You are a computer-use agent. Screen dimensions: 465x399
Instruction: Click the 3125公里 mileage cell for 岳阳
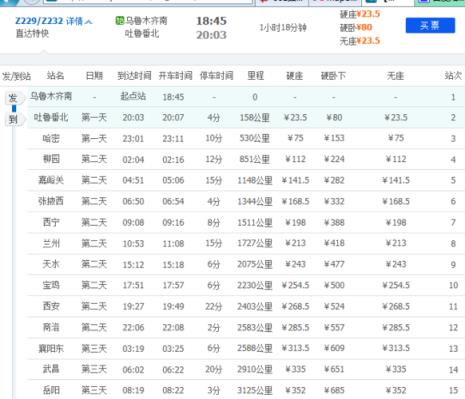(x=255, y=390)
